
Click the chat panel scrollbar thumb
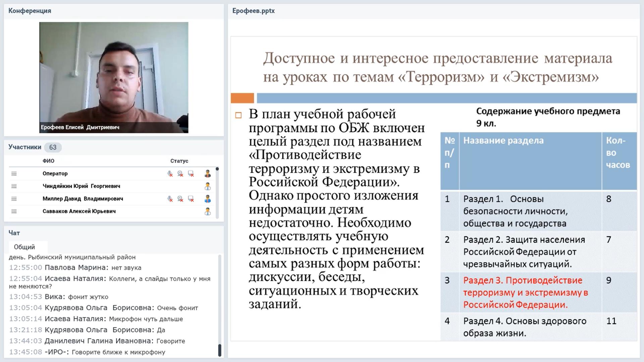click(x=220, y=350)
